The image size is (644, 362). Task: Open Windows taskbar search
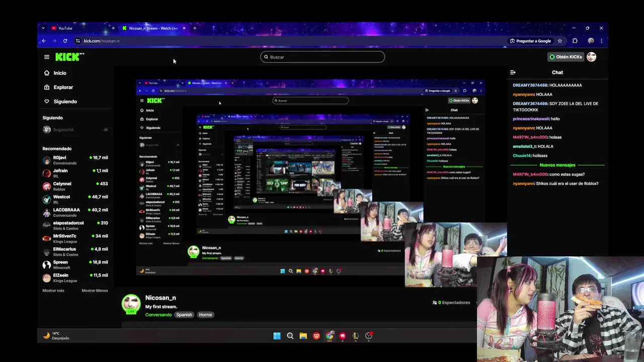pos(290,336)
